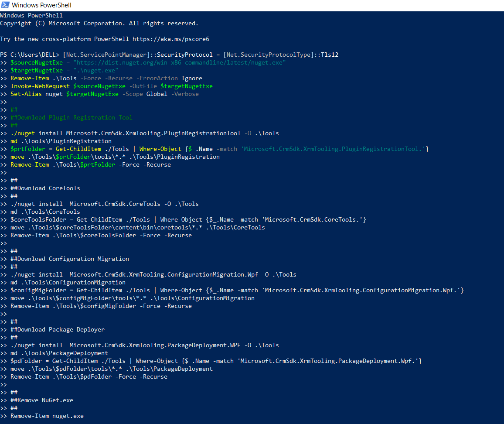Click the md .\Tools\ConfigurationMigration line
This screenshot has height=424, width=504.
click(68, 282)
